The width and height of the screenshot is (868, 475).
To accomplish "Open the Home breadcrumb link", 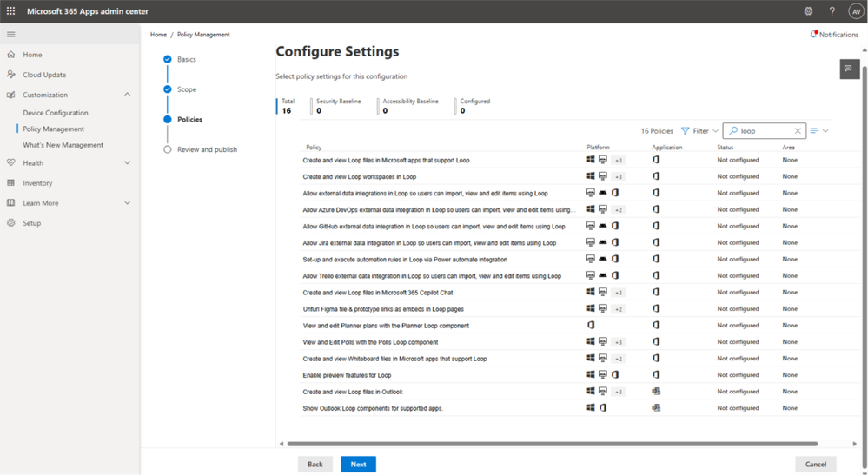I will (x=158, y=34).
